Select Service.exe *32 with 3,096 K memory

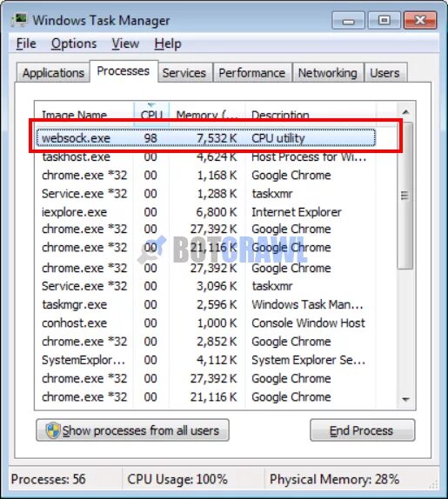click(x=205, y=286)
